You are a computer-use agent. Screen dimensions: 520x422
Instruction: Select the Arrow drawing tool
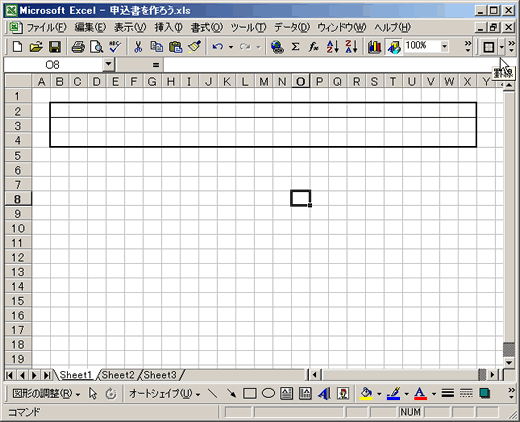click(231, 394)
